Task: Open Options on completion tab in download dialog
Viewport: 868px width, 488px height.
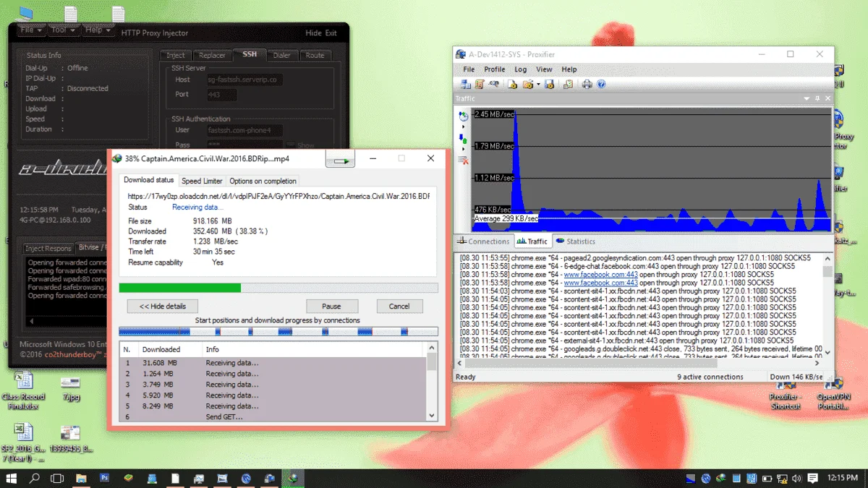Action: (263, 181)
